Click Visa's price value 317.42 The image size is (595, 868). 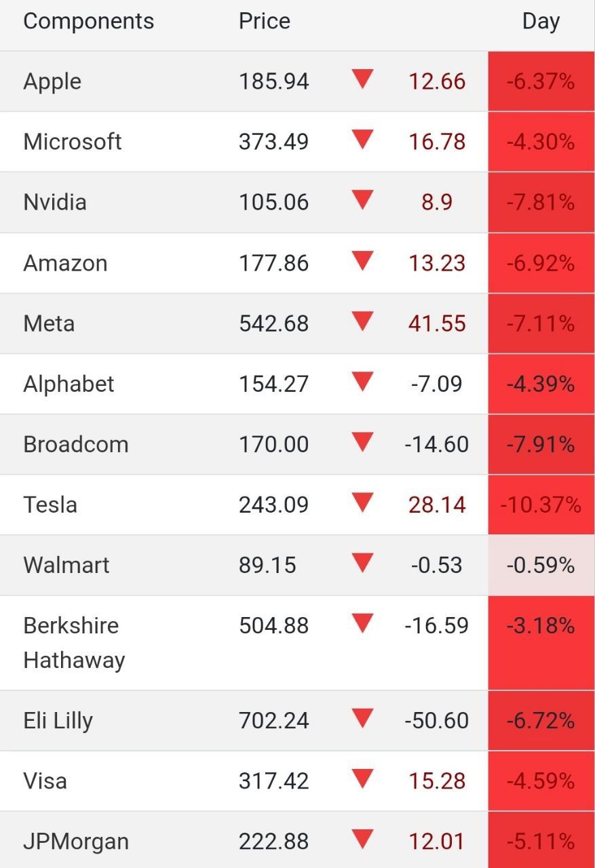coord(273,781)
